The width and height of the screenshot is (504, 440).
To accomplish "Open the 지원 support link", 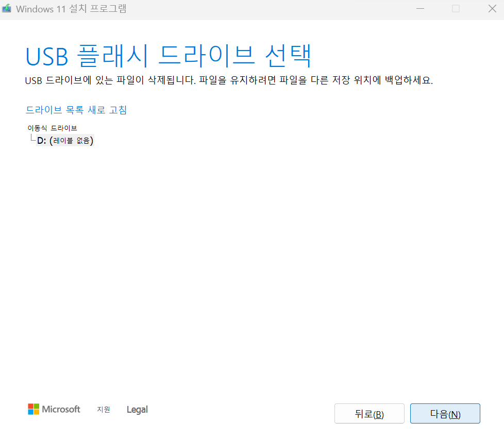I will 104,410.
